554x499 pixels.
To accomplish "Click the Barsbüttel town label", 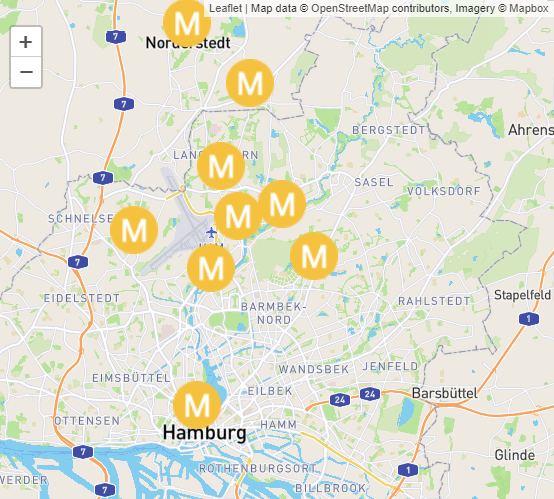I will [x=444, y=393].
